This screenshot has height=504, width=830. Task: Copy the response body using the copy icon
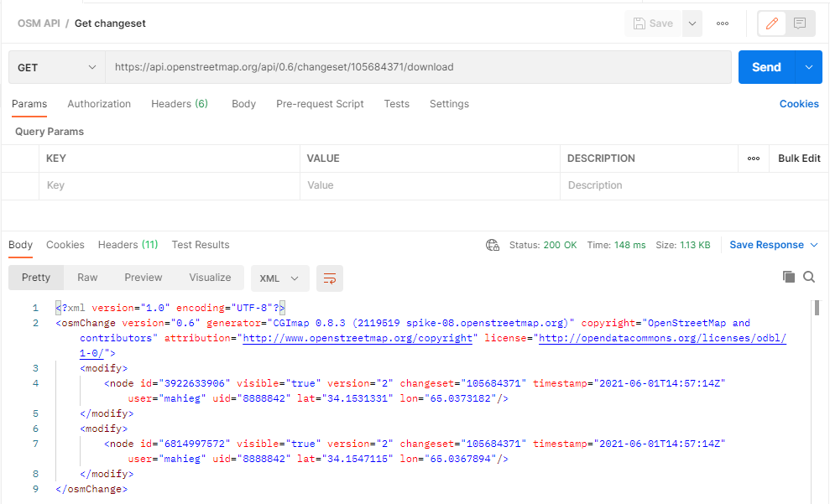click(787, 278)
